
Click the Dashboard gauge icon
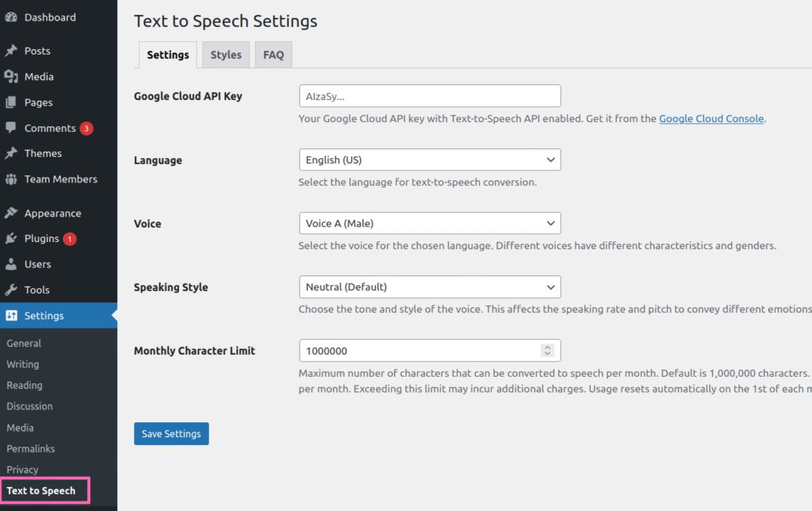tap(11, 17)
